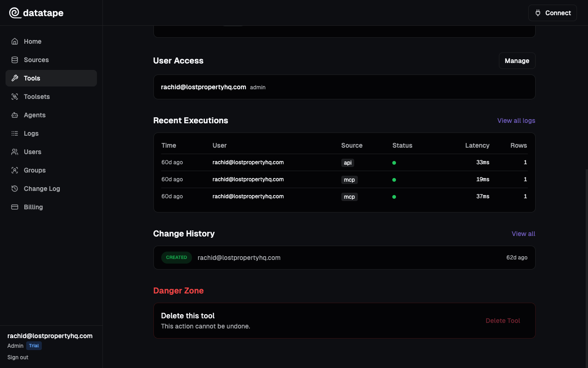Screen dimensions: 588x368
Task: Click green status dot in 37ms row
Action: coord(394,197)
